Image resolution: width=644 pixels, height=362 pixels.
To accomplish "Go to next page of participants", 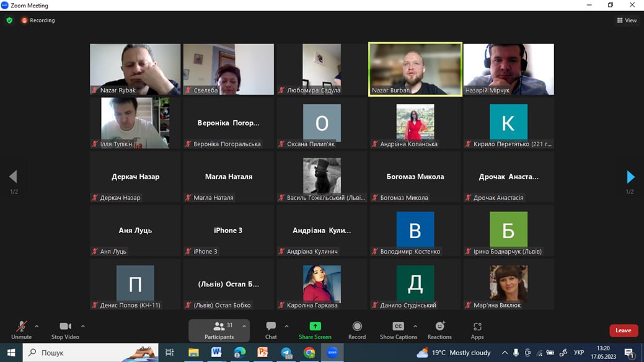I will (630, 177).
